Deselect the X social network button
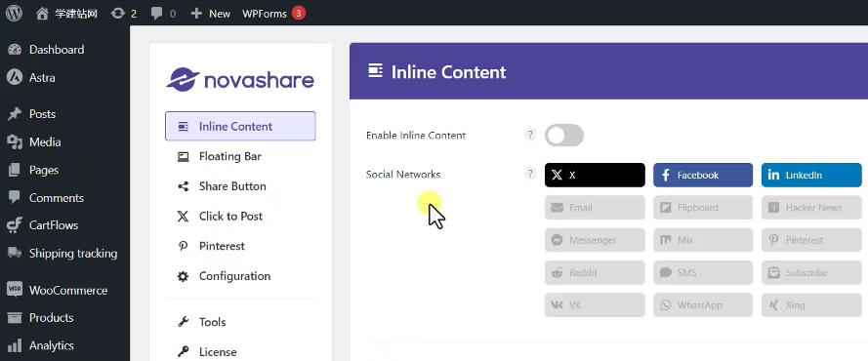 pos(595,176)
